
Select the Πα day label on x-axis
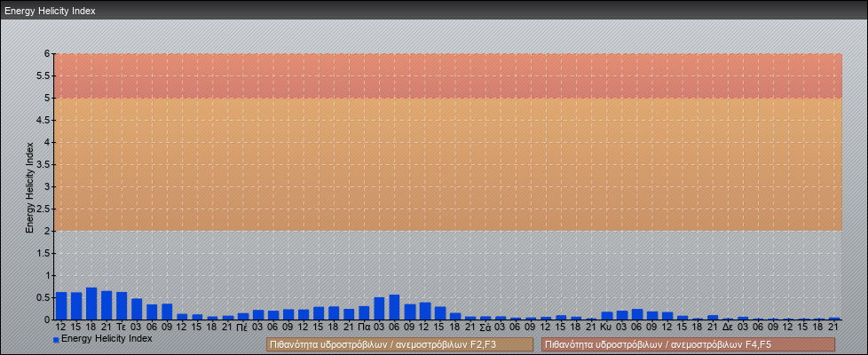[364, 327]
